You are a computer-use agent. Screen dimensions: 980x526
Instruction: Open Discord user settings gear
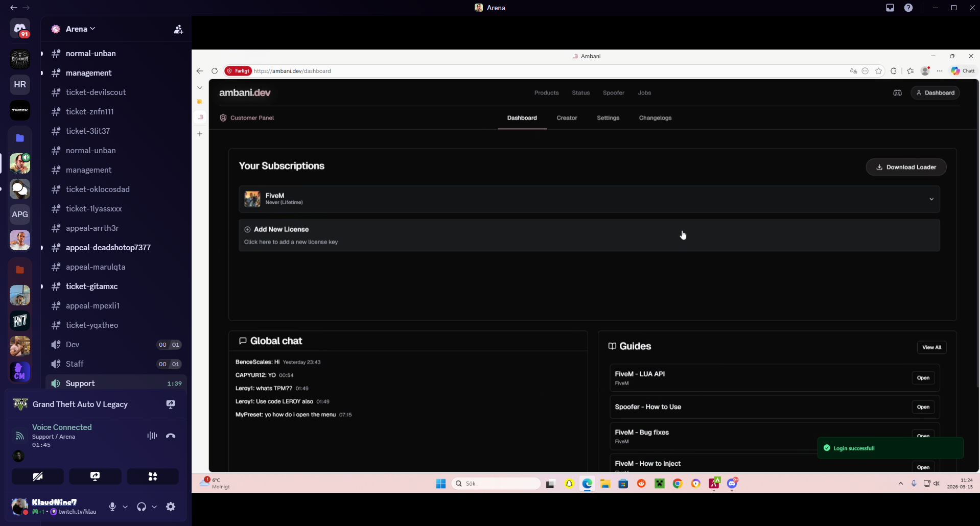[x=171, y=507]
